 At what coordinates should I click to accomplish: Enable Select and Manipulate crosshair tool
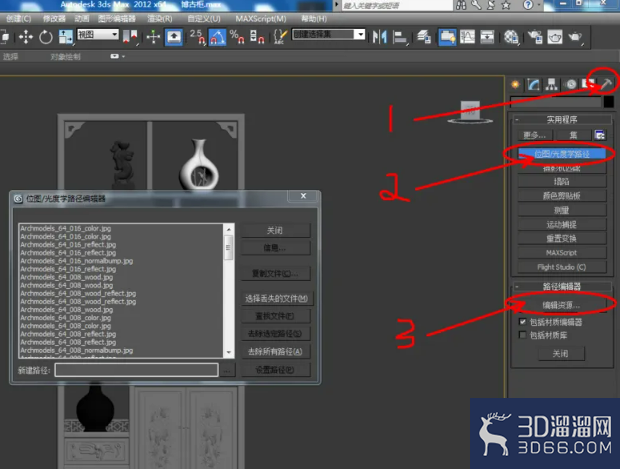point(153,37)
